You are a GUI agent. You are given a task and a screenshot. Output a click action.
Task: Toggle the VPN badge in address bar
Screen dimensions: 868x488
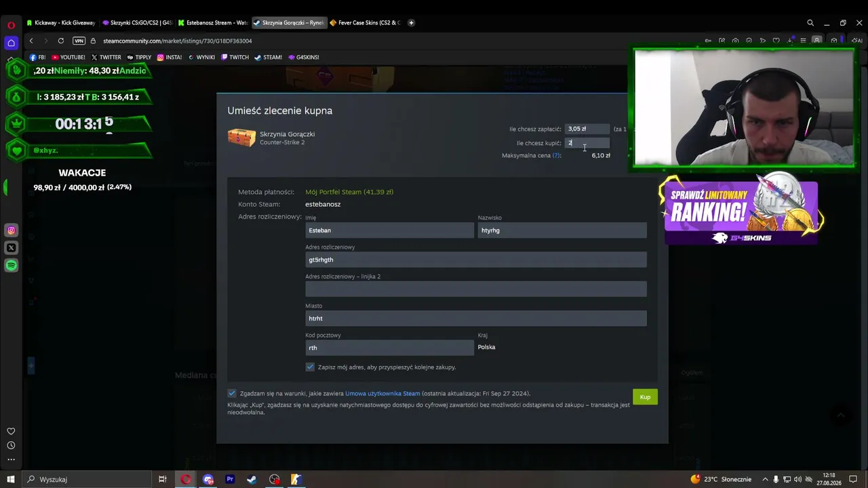pyautogui.click(x=79, y=41)
